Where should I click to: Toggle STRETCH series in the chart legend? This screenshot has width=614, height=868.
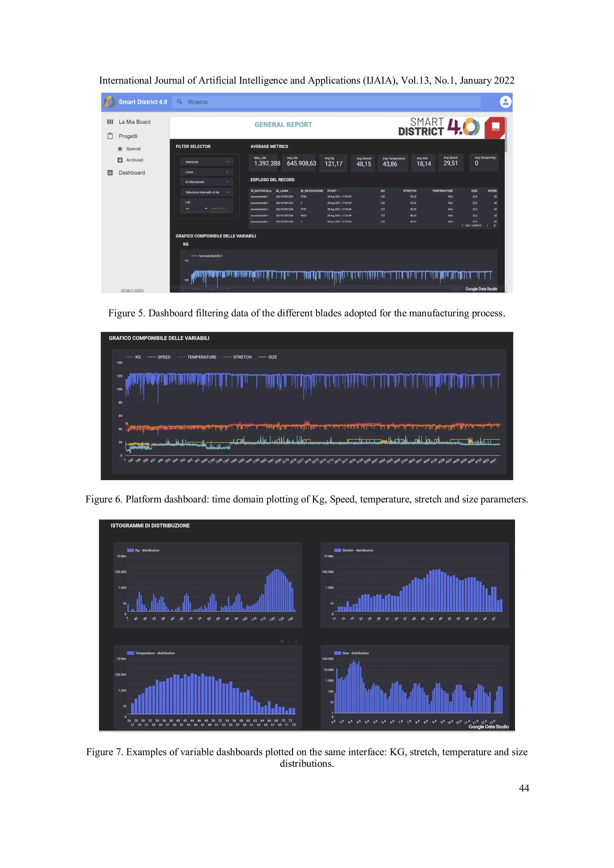(237, 357)
